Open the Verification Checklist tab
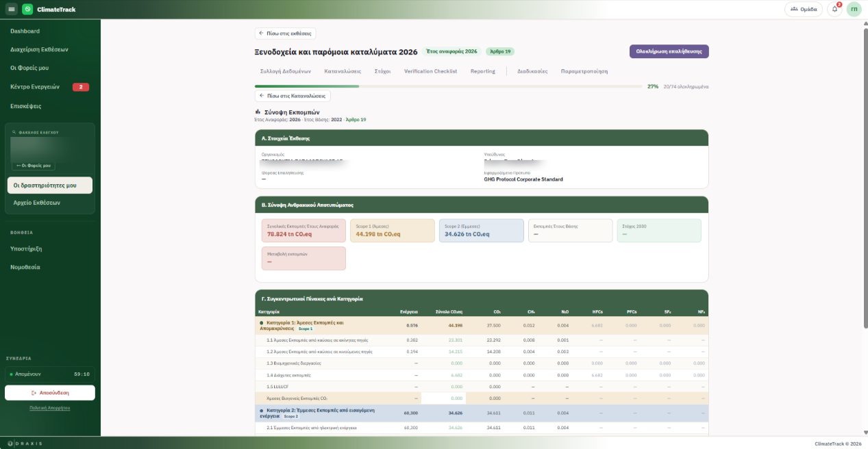The height and width of the screenshot is (449, 868). pyautogui.click(x=430, y=71)
